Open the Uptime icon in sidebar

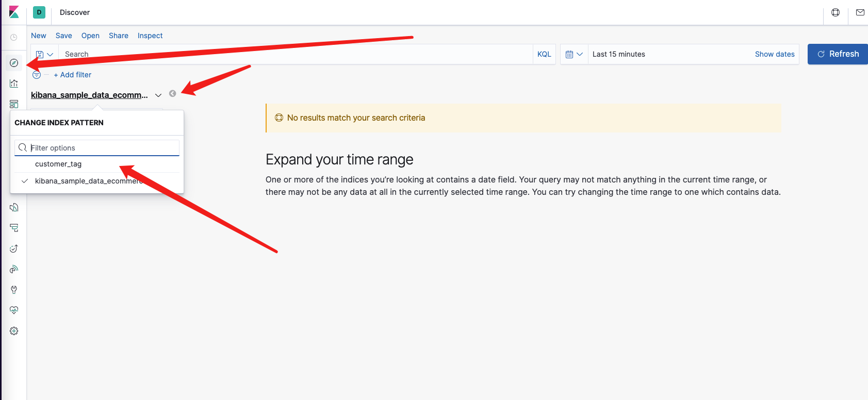point(14,248)
